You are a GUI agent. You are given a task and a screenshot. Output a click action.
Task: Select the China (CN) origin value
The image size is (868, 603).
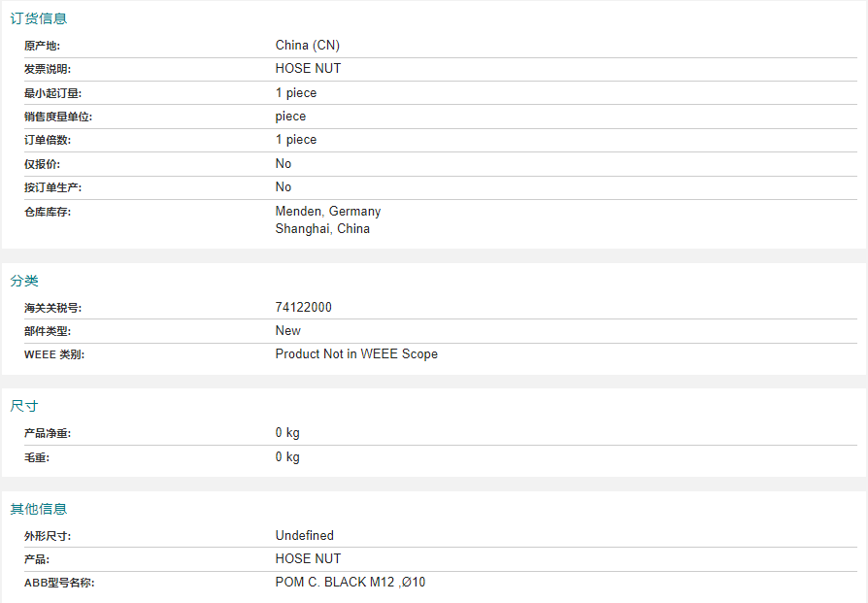tap(307, 46)
